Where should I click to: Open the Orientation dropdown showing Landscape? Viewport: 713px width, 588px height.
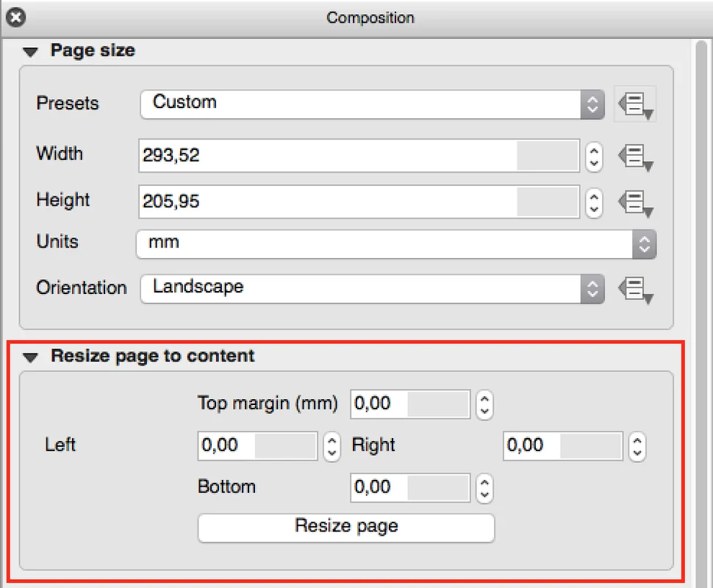pyautogui.click(x=372, y=289)
